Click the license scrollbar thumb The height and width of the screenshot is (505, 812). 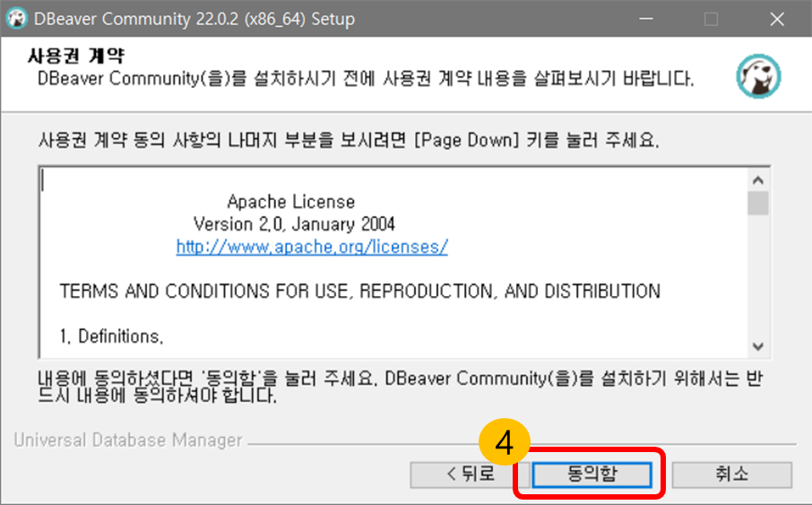click(x=758, y=203)
